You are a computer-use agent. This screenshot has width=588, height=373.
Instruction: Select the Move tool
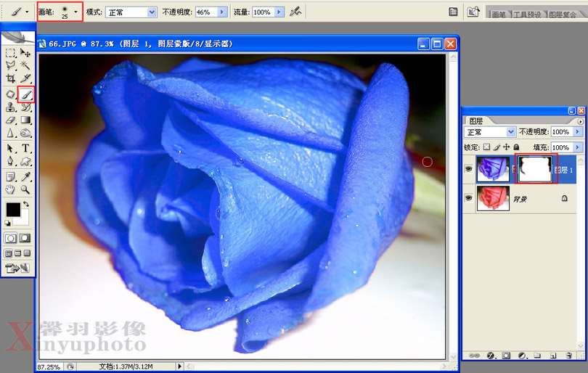coord(26,53)
